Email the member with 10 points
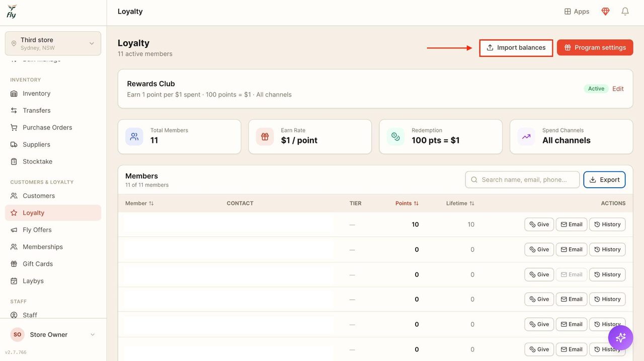 point(571,225)
